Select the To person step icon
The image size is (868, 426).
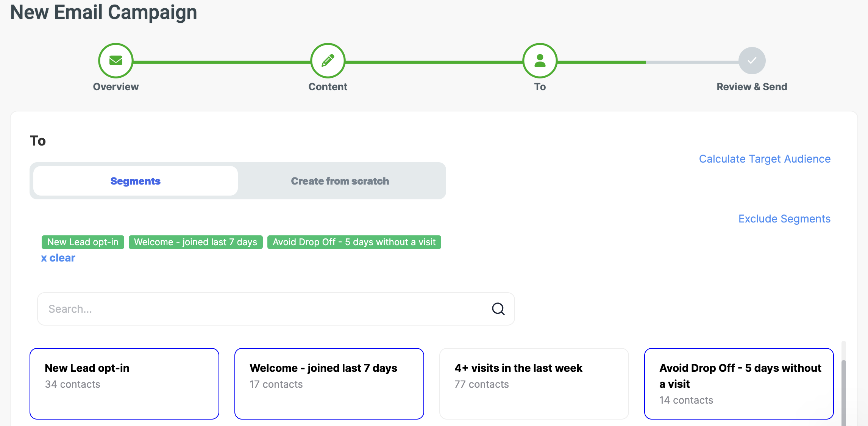540,61
